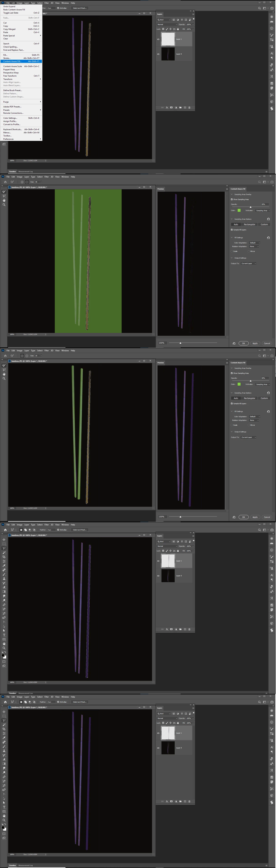Click search magnifier at top of Edit-menu screen
The height and width of the screenshot is (868, 276).
click(x=259, y=8)
